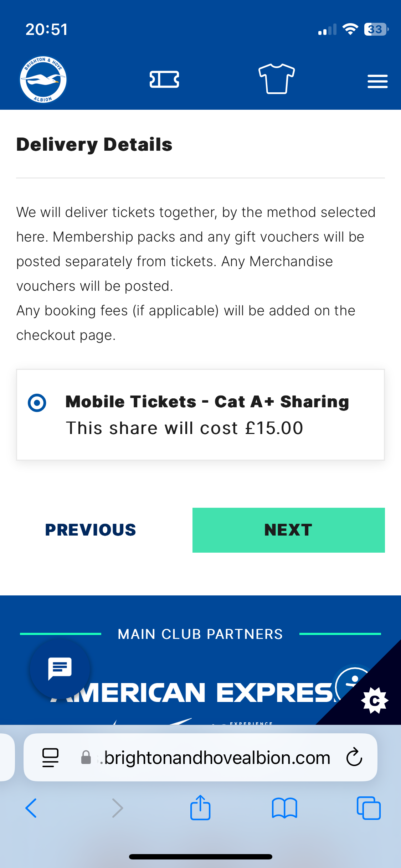The image size is (401, 868).
Task: Open Safari bookmarks
Action: click(284, 808)
